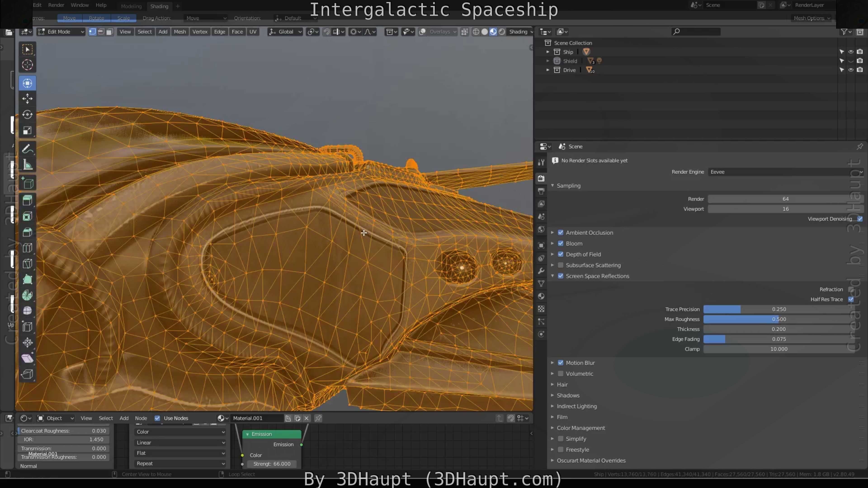Click the Rotate gizmo button

pos(96,18)
